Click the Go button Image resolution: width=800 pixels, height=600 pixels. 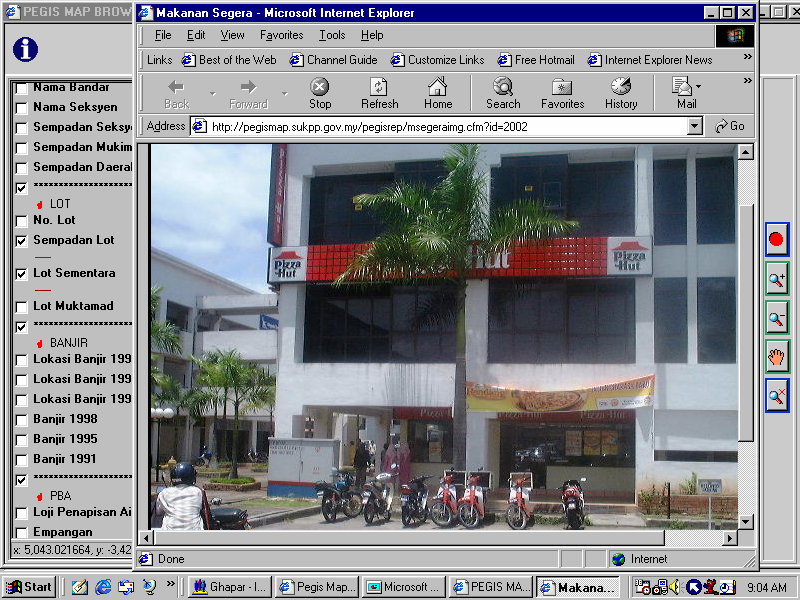click(x=730, y=127)
